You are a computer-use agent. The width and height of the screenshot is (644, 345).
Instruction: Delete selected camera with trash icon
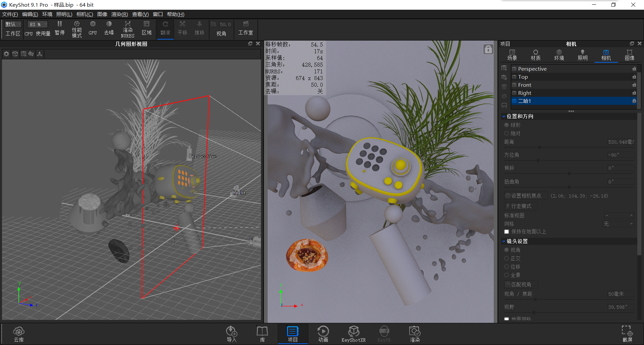[504, 86]
